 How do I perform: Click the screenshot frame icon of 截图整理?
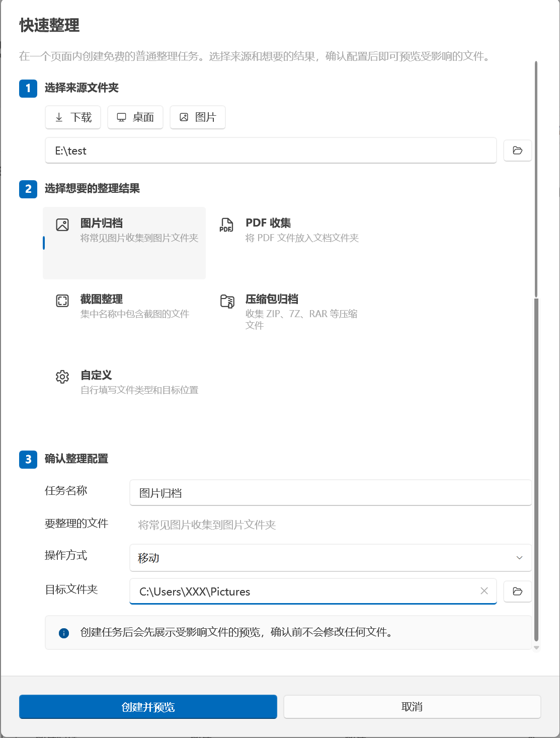pos(62,301)
